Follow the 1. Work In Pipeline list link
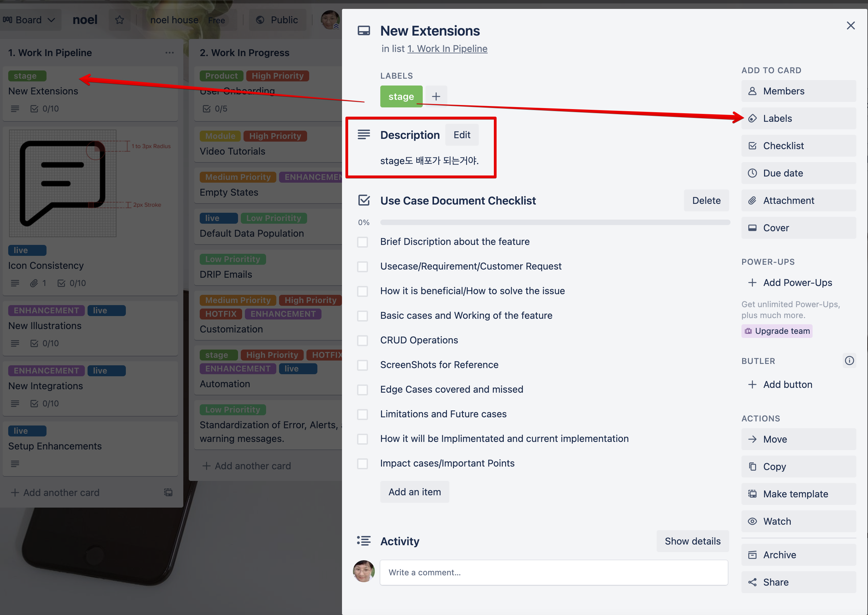 [447, 49]
